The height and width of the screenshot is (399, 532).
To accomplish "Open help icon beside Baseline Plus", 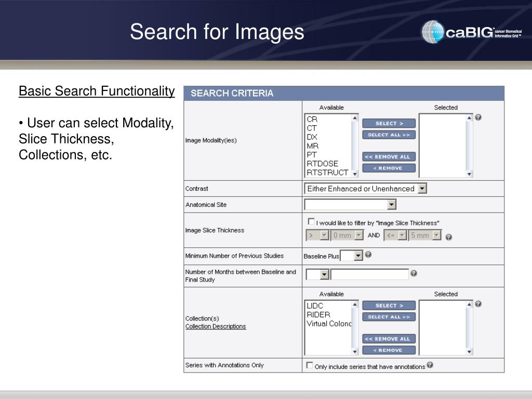I will click(368, 255).
